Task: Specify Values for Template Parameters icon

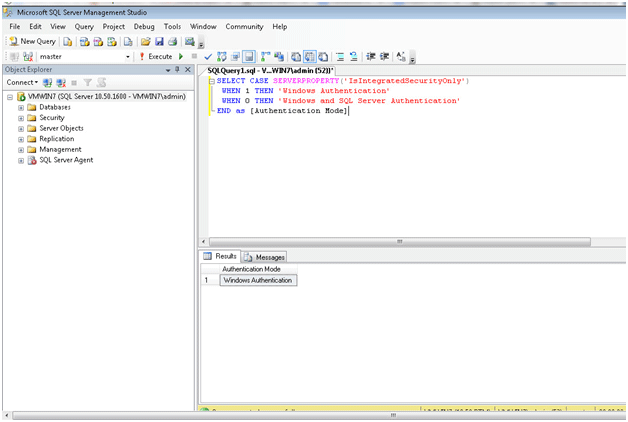Action: click(x=401, y=56)
